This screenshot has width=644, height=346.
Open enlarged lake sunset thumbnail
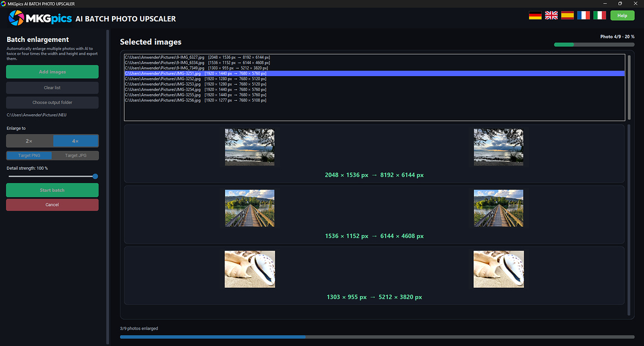(498, 147)
